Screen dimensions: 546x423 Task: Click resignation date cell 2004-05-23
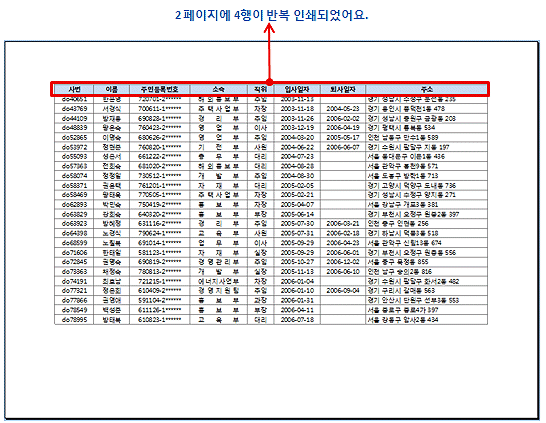click(x=343, y=109)
